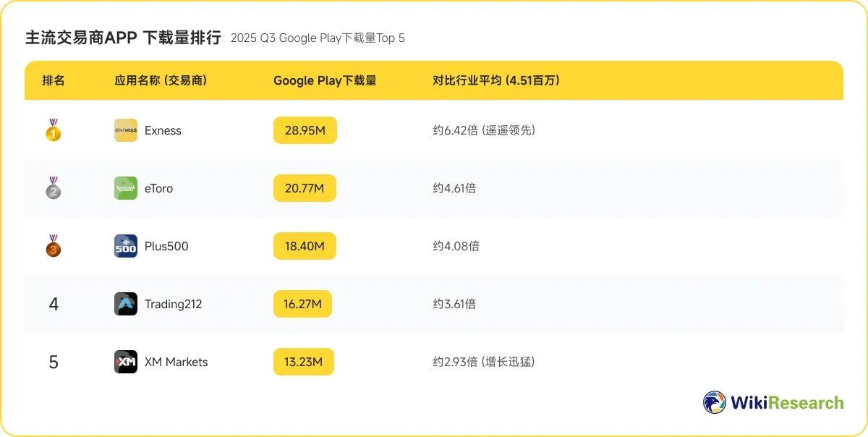The height and width of the screenshot is (437, 868).
Task: Click the 约4.61倍 cell
Action: point(454,188)
